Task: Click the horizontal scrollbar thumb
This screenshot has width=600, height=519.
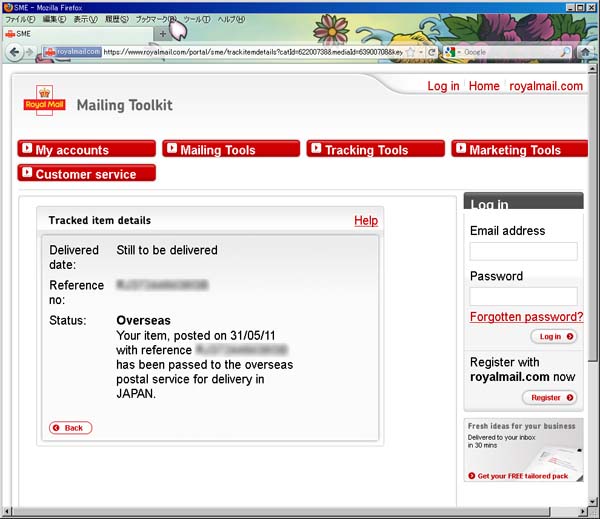Action: 280,511
